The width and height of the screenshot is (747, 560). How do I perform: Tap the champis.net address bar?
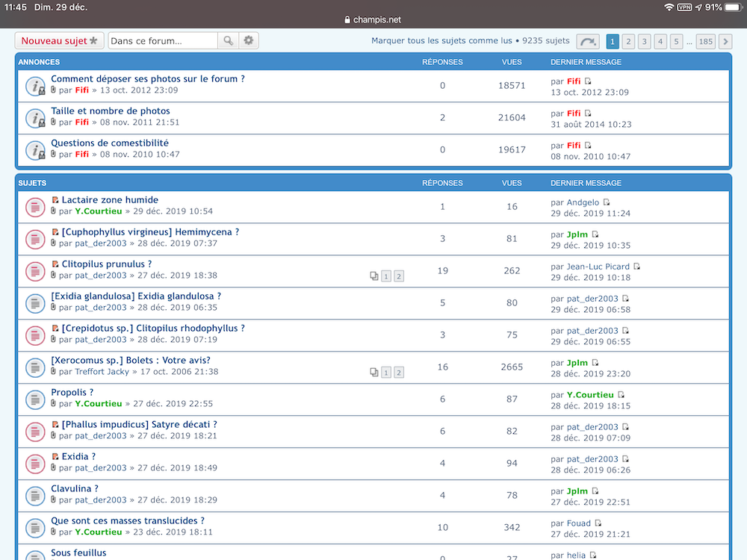click(373, 19)
